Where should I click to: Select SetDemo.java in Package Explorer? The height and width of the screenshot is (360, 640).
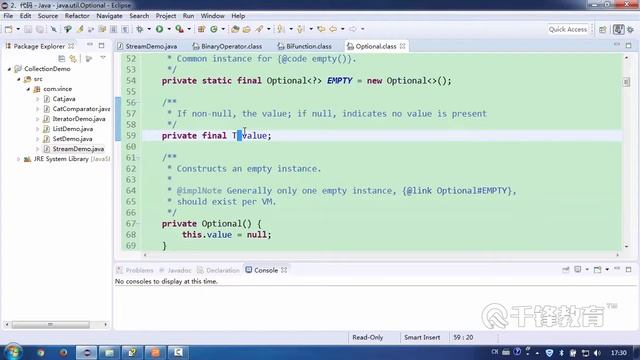point(72,139)
